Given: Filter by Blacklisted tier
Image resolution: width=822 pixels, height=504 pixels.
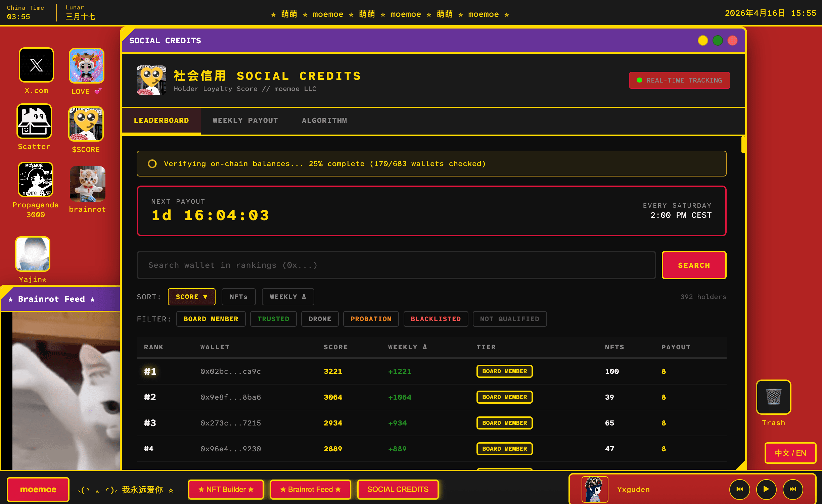Looking at the screenshot, I should (436, 319).
